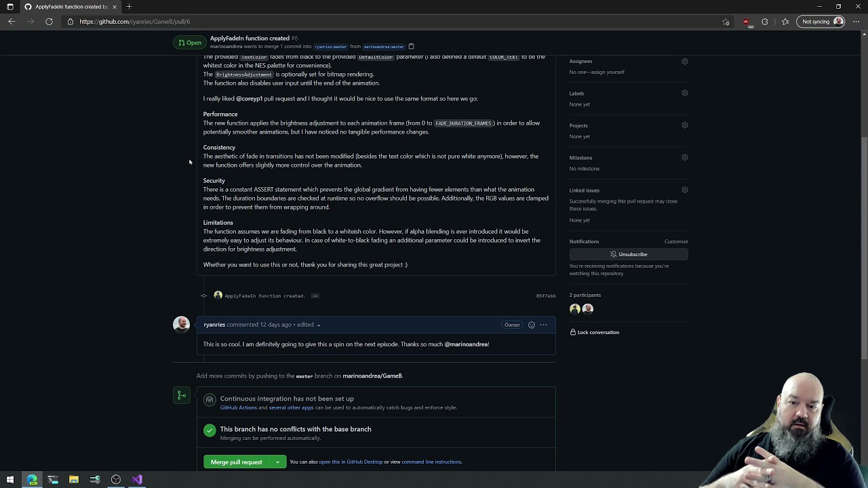Click the first participant avatar
The width and height of the screenshot is (868, 488).
coord(575,308)
